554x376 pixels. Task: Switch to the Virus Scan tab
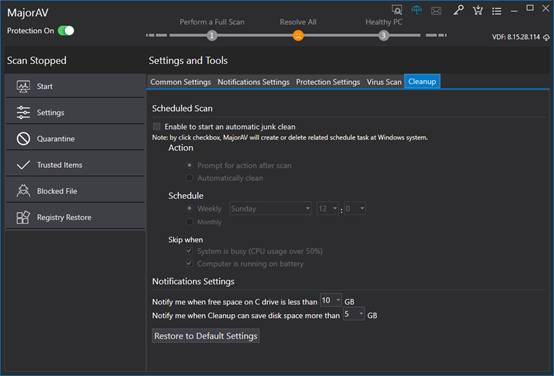pyautogui.click(x=384, y=82)
